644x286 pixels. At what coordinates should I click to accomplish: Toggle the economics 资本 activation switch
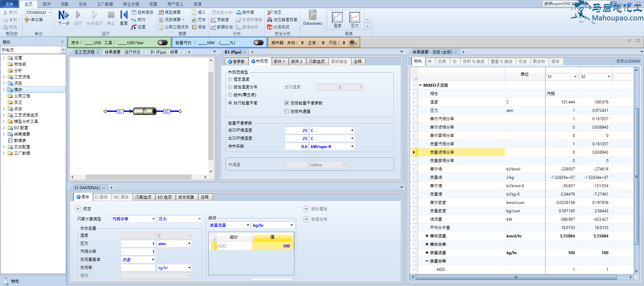[x=162, y=43]
